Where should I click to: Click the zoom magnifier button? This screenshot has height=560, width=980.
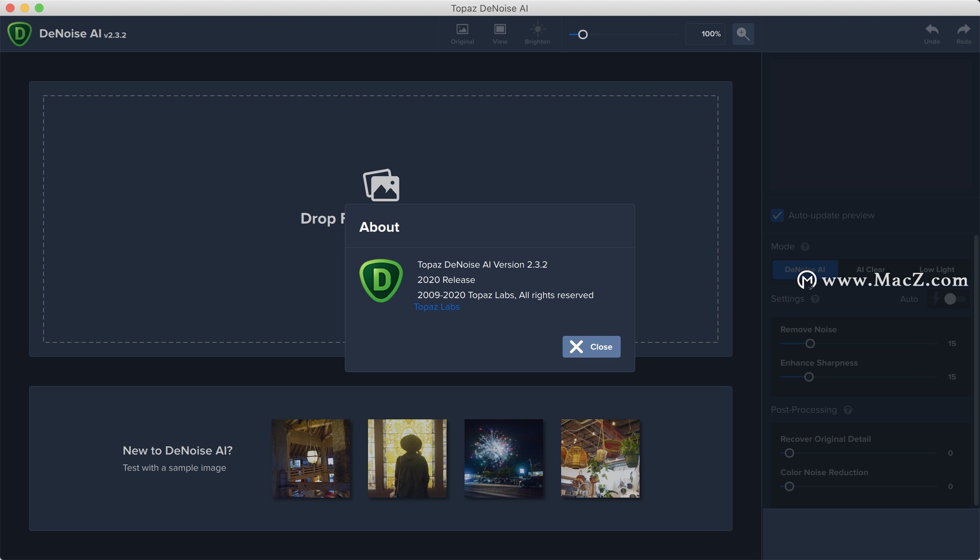743,34
